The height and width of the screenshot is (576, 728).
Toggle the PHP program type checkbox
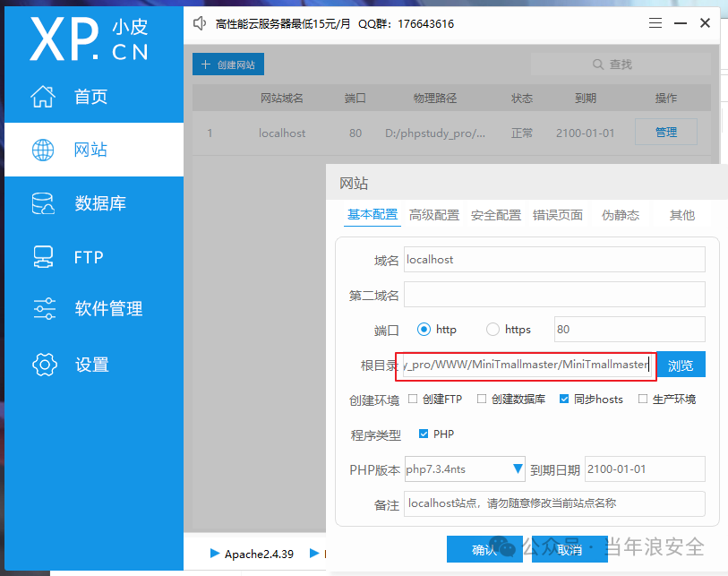[424, 434]
